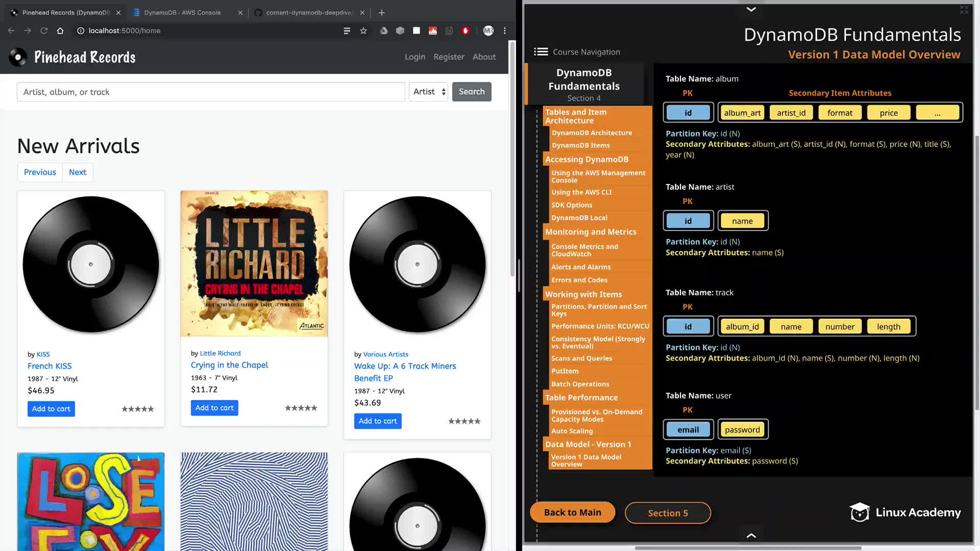Click the red hand ad-blocker extension icon
Image resolution: width=980 pixels, height=551 pixels.
click(x=465, y=31)
